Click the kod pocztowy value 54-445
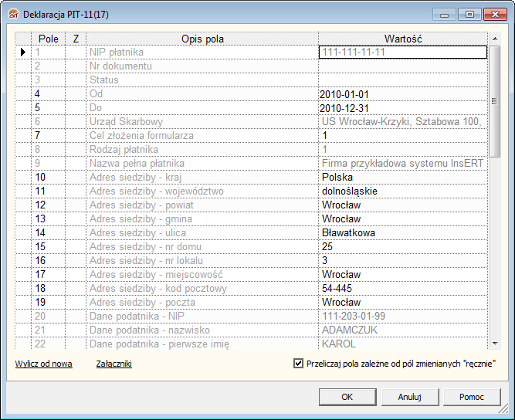This screenshot has height=420, width=515. point(402,289)
